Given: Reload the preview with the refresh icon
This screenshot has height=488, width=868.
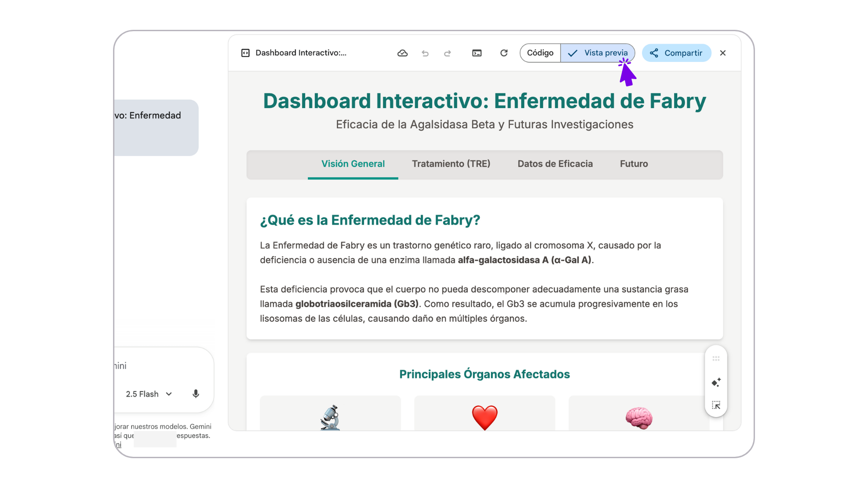Looking at the screenshot, I should 504,53.
